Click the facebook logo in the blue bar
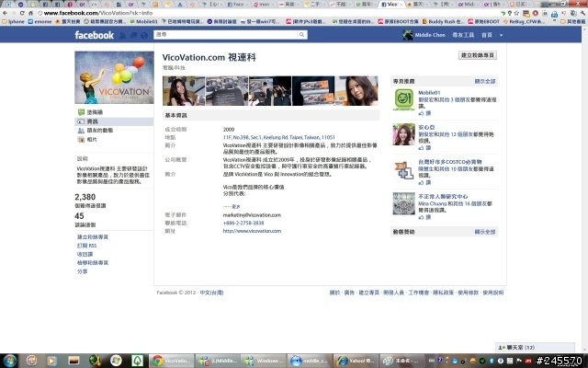Screen dimensions: 588x368 point(94,35)
